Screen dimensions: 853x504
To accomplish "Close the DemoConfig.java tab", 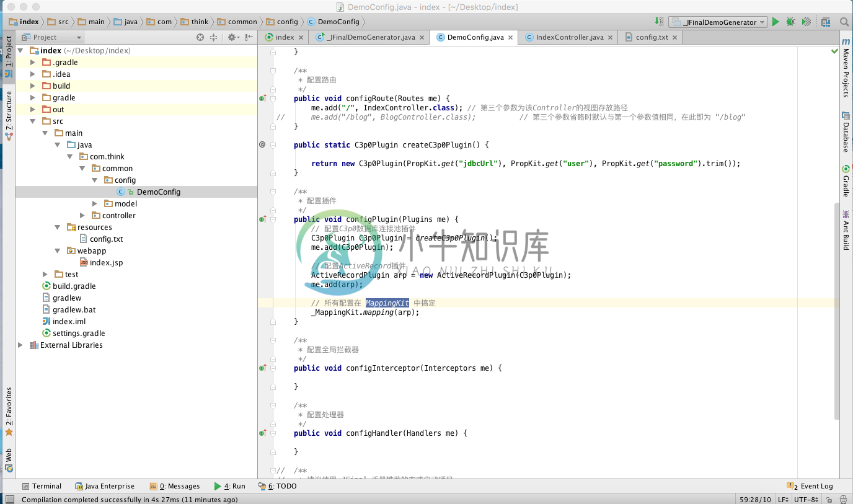I will click(511, 38).
